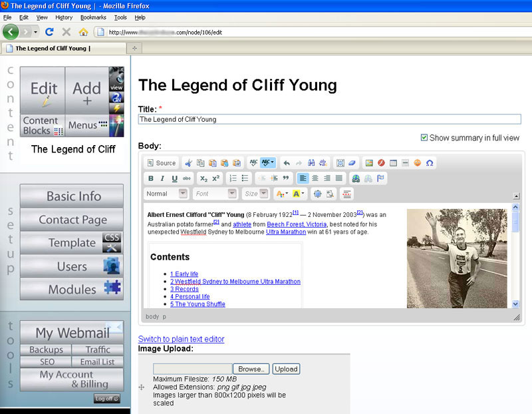The height and width of the screenshot is (414, 532).
Task: Open the File menu
Action: [x=7, y=17]
